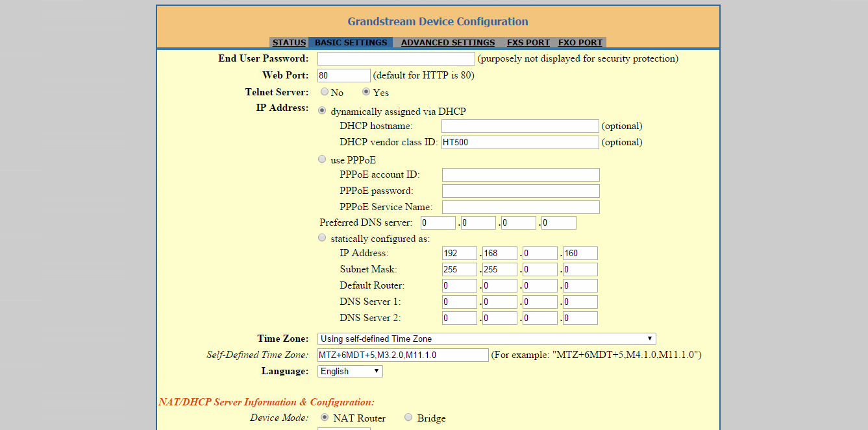Select the use PPPoE option

pyautogui.click(x=322, y=159)
